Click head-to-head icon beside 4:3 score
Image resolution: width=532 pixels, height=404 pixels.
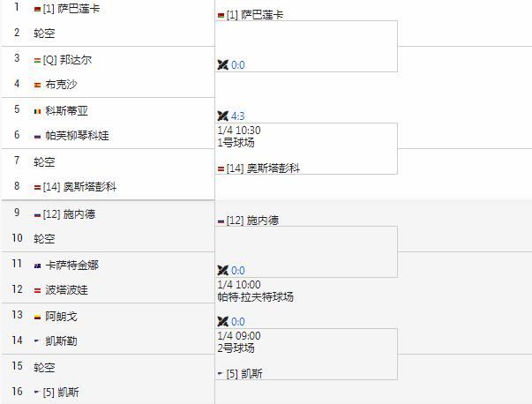(222, 116)
